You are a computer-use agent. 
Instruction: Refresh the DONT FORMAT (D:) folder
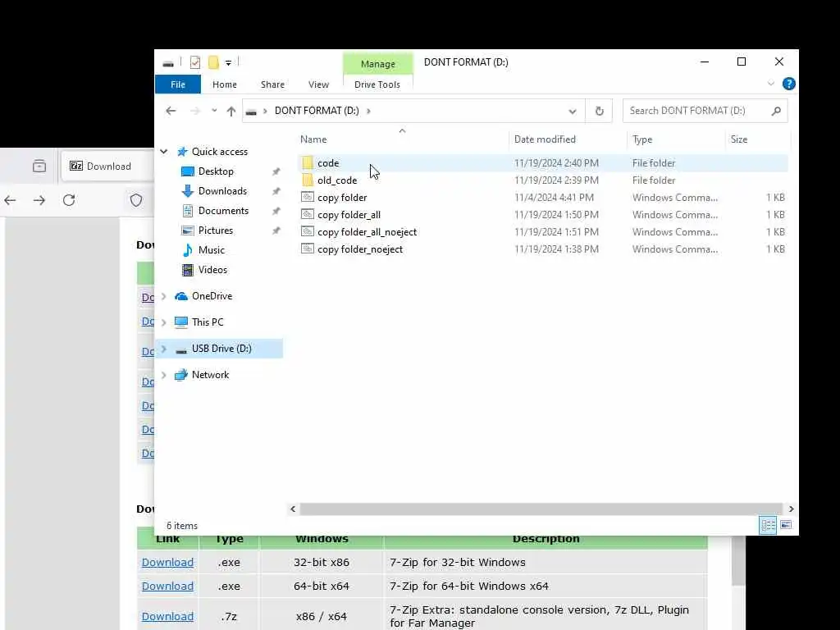599,111
